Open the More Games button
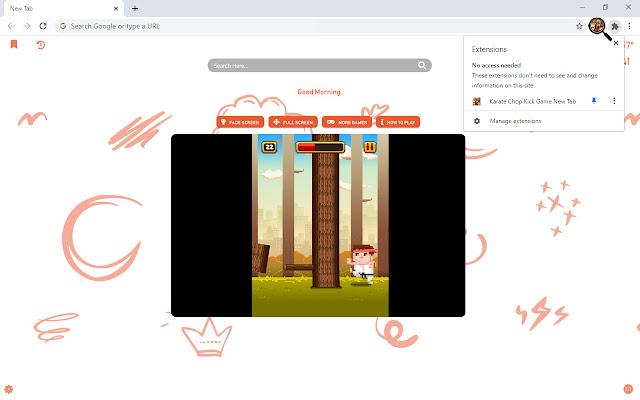Image resolution: width=640 pixels, height=400 pixels. 347,122
